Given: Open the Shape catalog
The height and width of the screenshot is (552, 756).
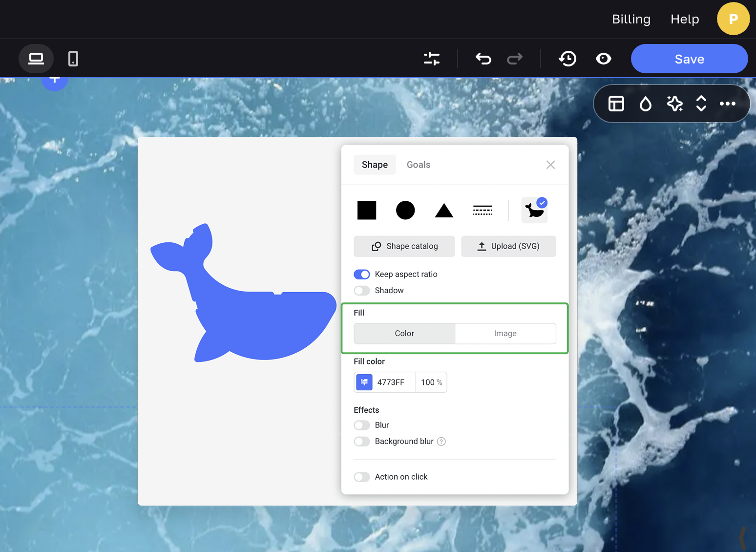Looking at the screenshot, I should pos(404,246).
